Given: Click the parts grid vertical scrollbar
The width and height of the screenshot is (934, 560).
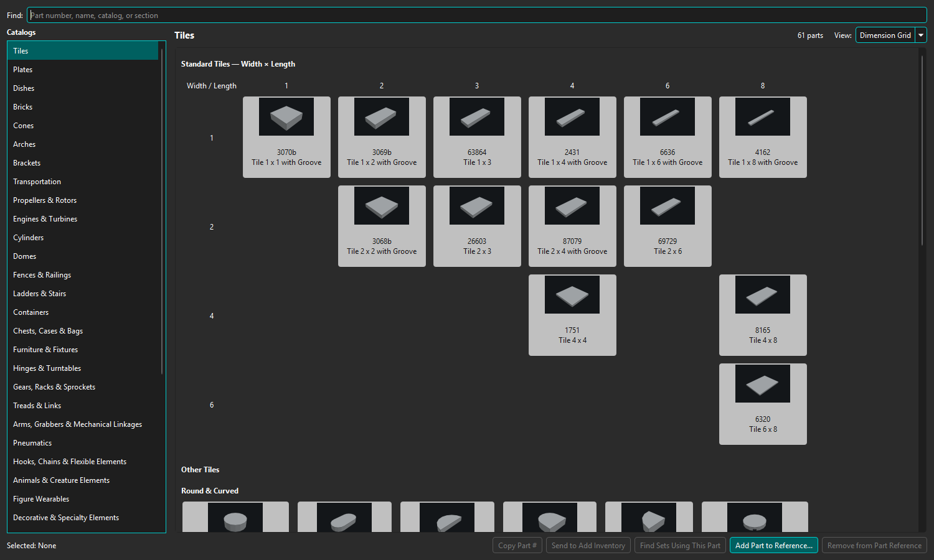Looking at the screenshot, I should click(922, 151).
